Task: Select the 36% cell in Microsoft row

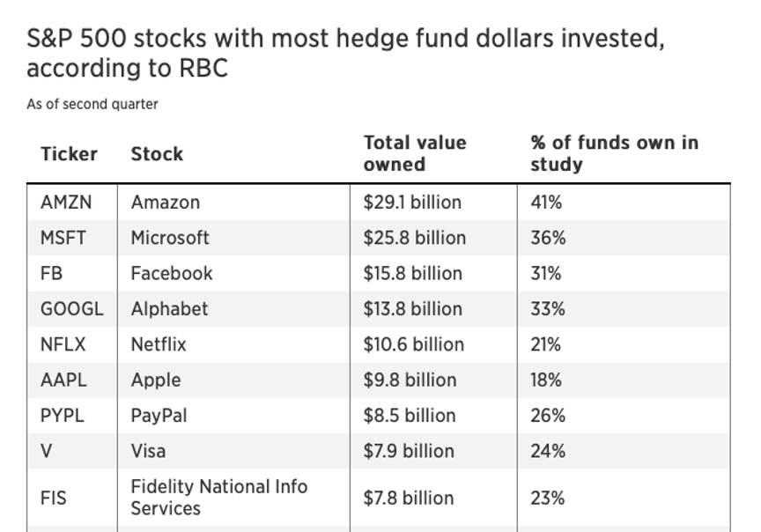Action: tap(547, 238)
